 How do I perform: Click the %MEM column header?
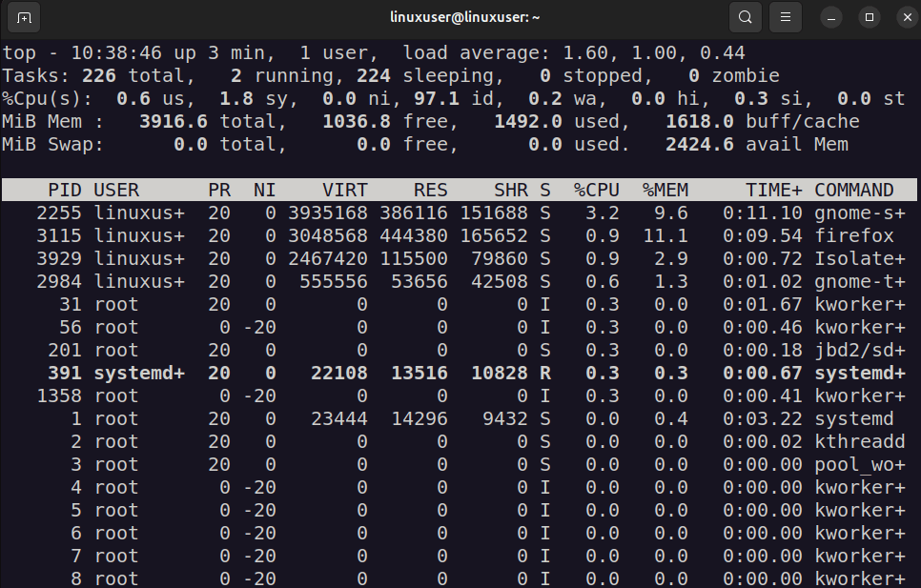click(666, 190)
